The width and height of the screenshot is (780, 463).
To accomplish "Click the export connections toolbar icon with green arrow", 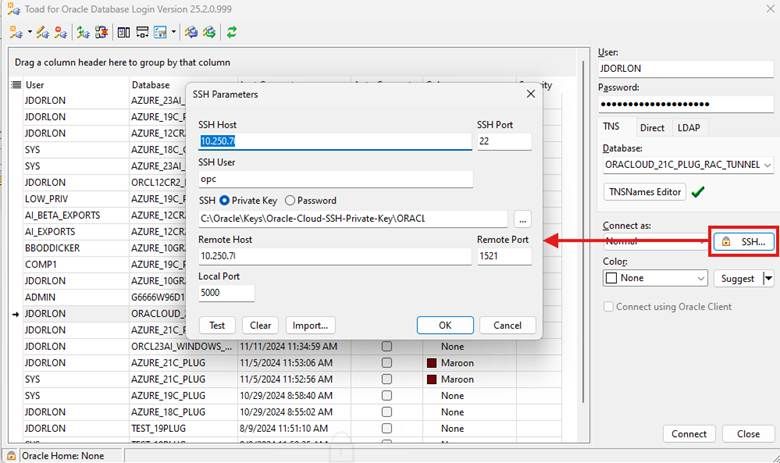I will pos(209,32).
